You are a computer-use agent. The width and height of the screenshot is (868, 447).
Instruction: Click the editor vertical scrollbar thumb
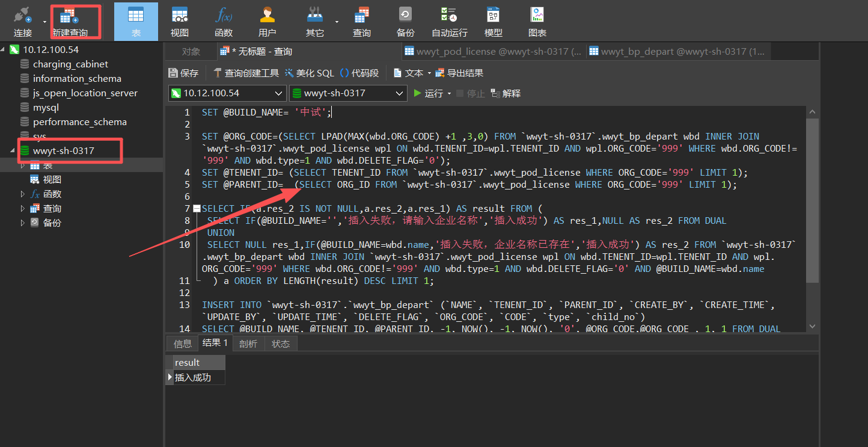[x=813, y=201]
